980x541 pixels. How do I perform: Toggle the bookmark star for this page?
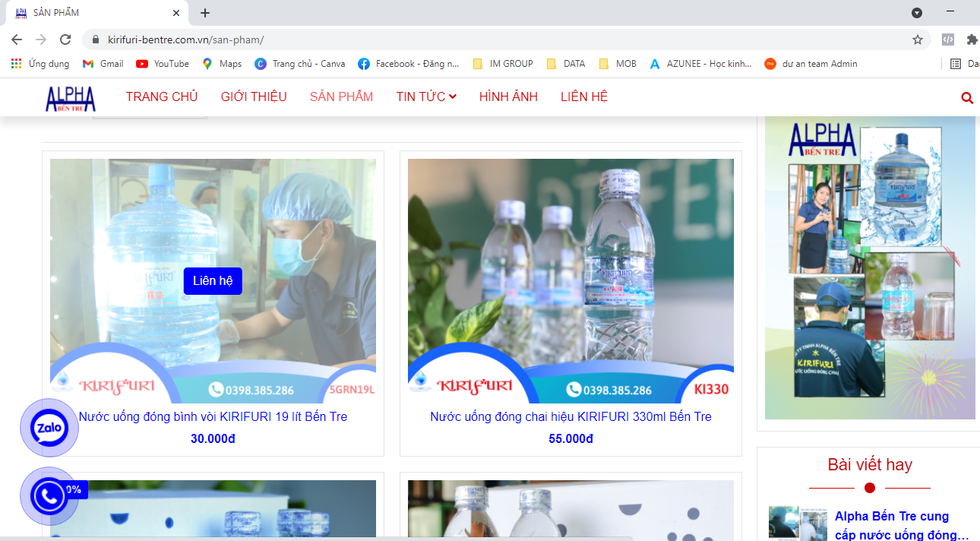coord(917,39)
